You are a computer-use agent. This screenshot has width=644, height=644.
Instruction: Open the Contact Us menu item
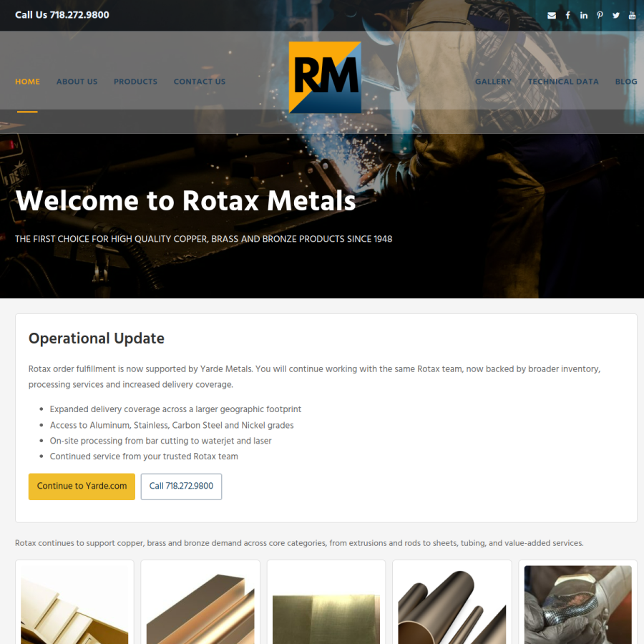(200, 82)
